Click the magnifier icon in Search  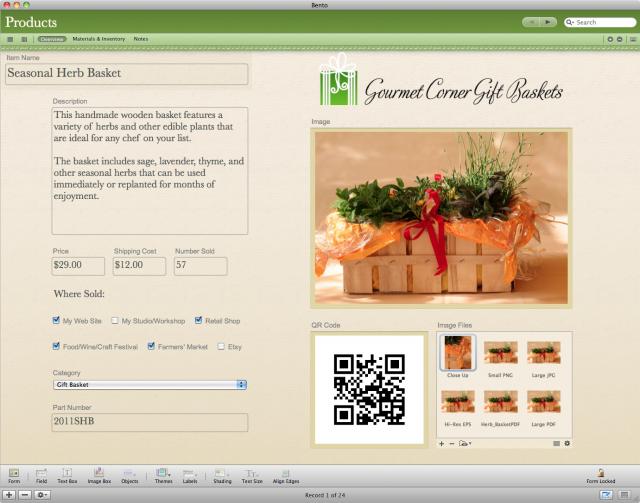pos(570,22)
